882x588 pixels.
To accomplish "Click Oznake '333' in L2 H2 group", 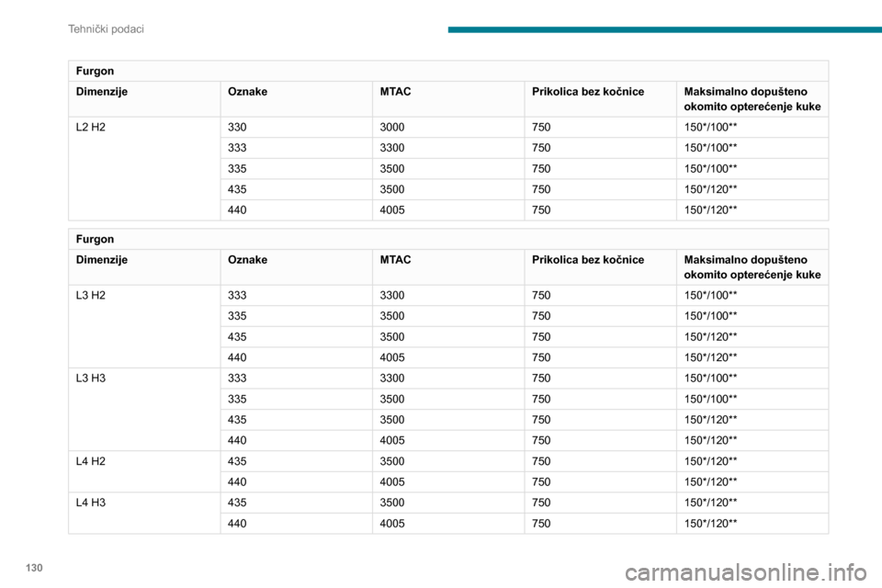I will pyautogui.click(x=237, y=148).
